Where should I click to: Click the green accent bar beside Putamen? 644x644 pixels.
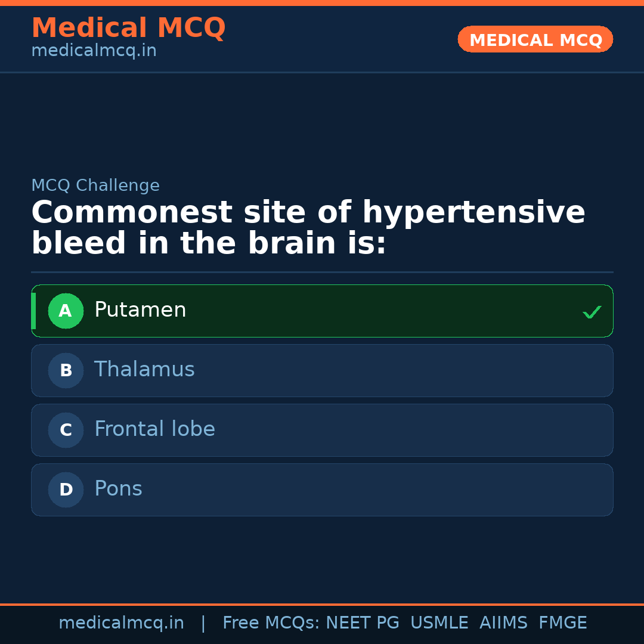point(34,311)
